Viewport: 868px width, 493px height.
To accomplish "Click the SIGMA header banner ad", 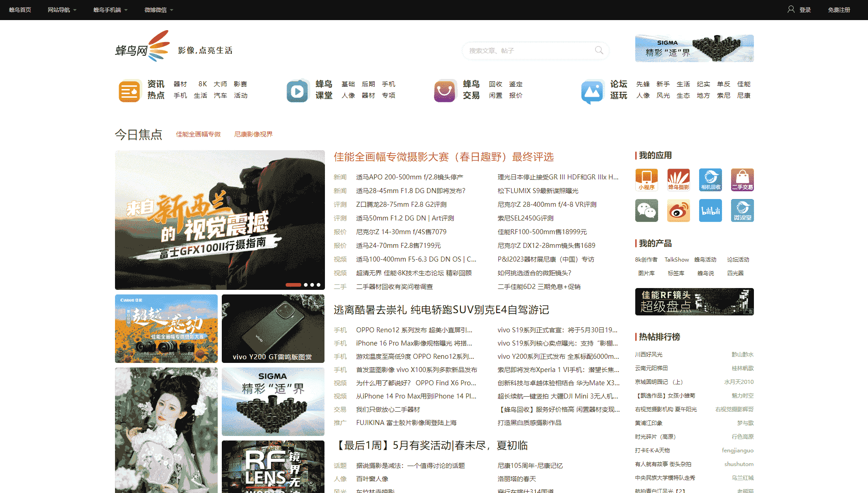I will tap(694, 48).
